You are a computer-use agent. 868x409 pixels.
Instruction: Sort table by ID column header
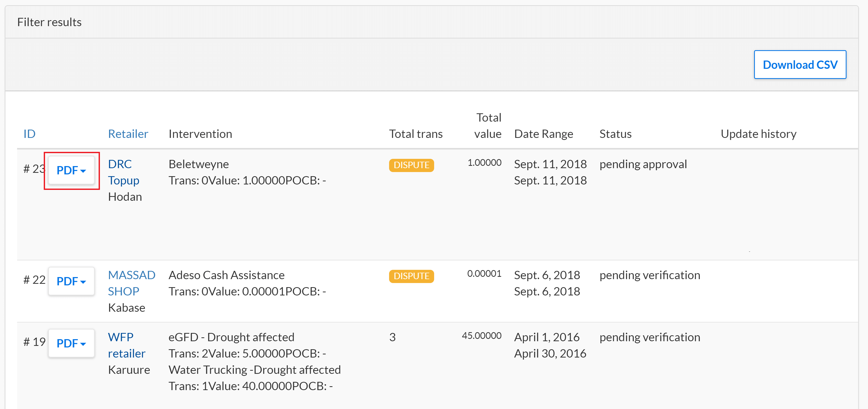click(29, 134)
